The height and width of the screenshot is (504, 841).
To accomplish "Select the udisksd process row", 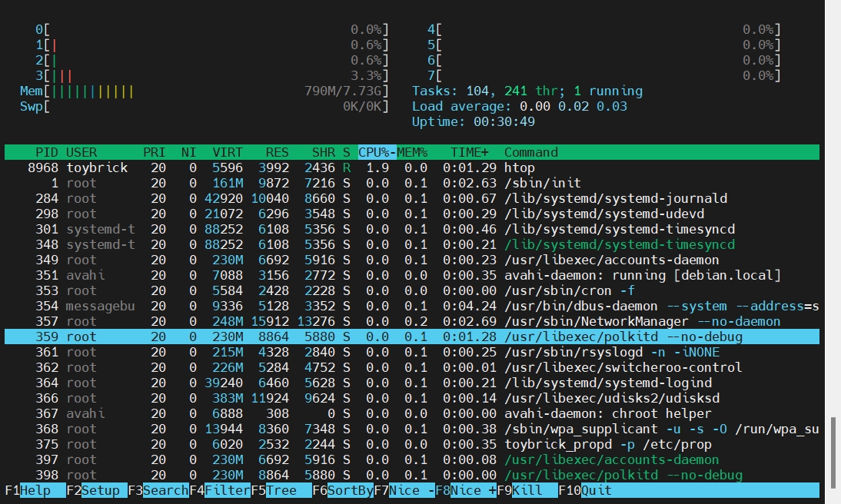I will pyautogui.click(x=412, y=399).
